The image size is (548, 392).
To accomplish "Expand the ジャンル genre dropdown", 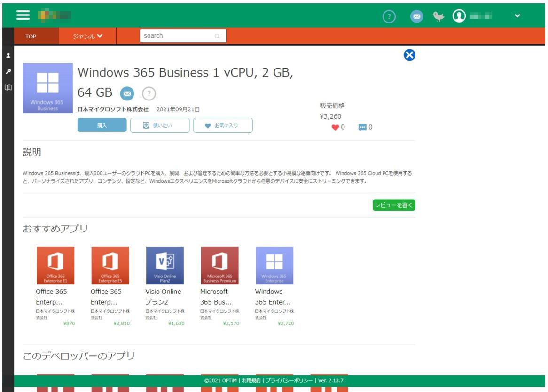I will coord(87,36).
